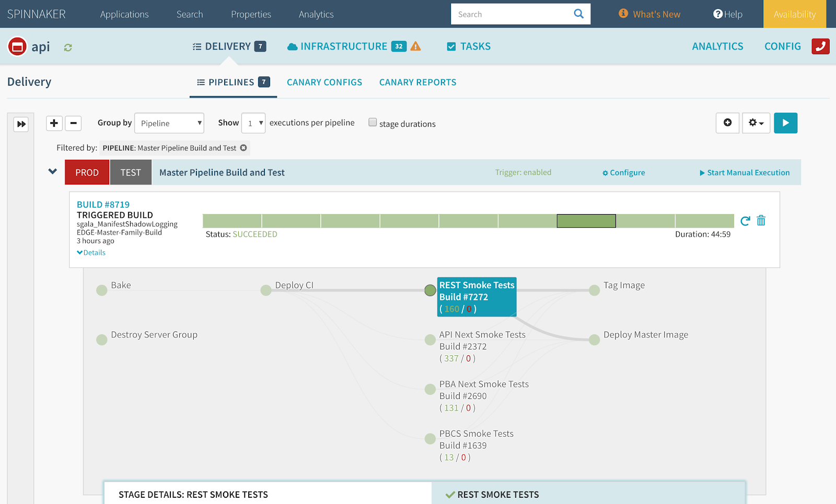The image size is (836, 504).
Task: Click the plus expand-all pipelines button
Action: (54, 123)
